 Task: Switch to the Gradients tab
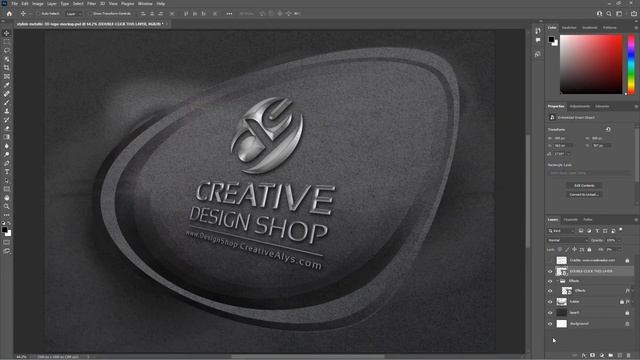589,28
